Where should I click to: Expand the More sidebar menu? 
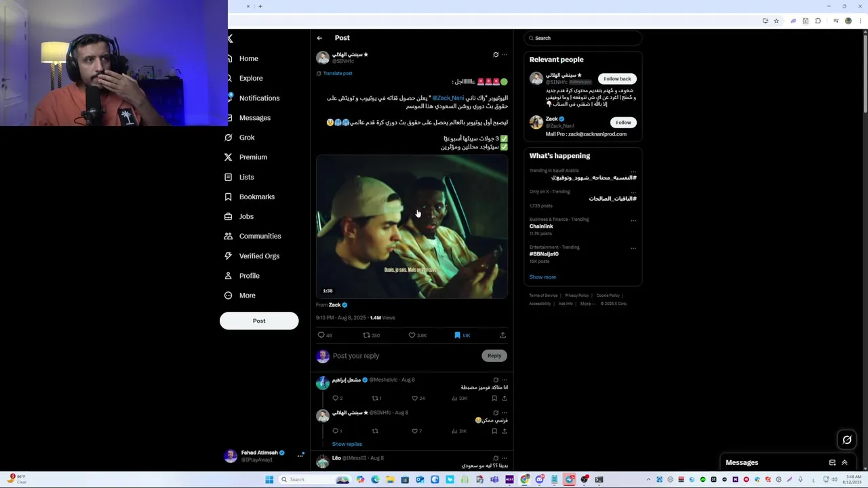coord(247,296)
